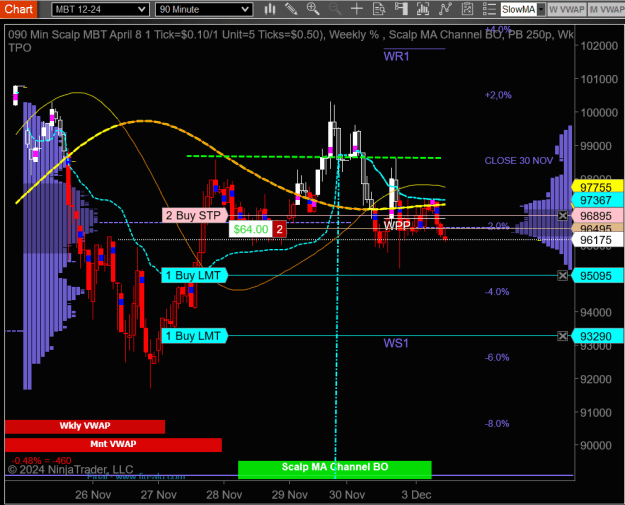Cancel the 93290 Buy LMT order
This screenshot has height=505, width=625.
(x=562, y=336)
